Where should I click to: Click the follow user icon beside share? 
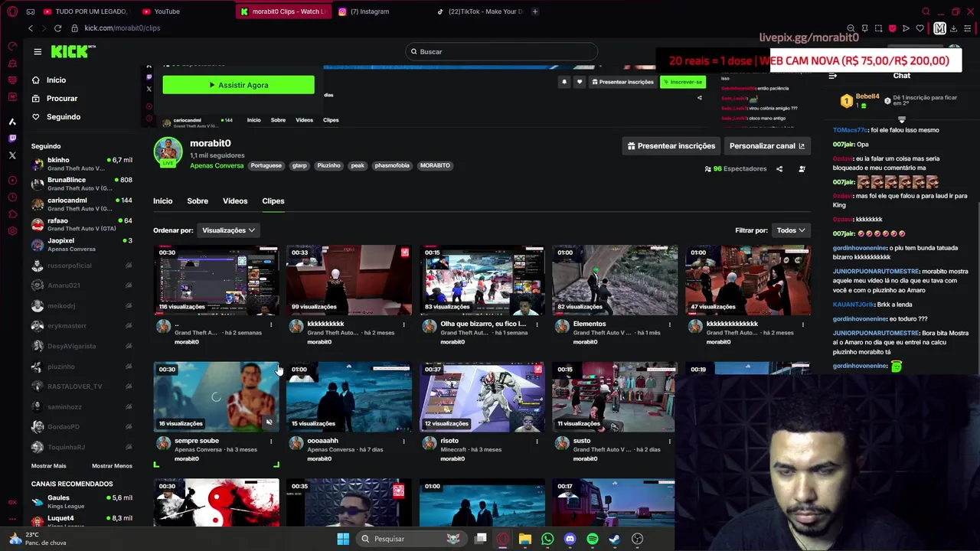[802, 168]
